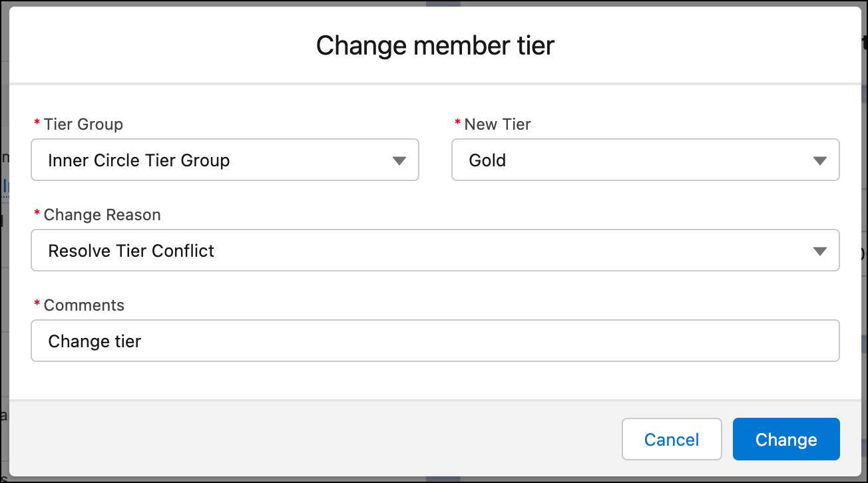Change the selected value 'Gold' in New Tier
868x483 pixels.
click(x=489, y=160)
